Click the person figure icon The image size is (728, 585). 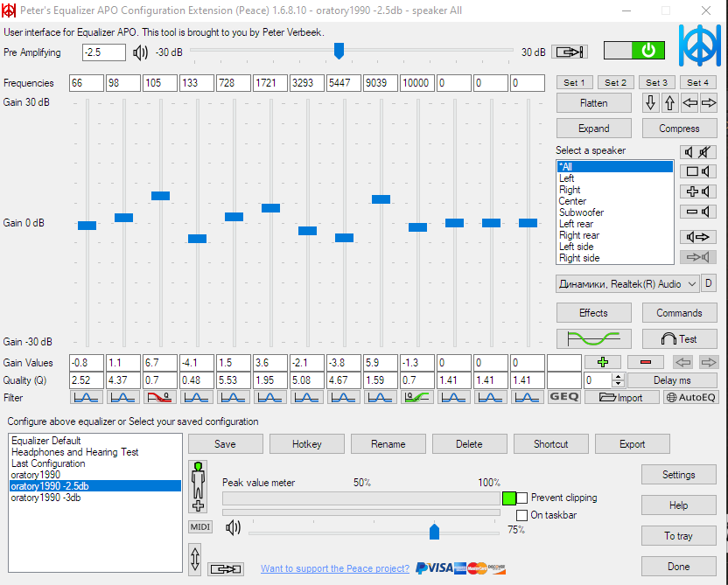(199, 487)
